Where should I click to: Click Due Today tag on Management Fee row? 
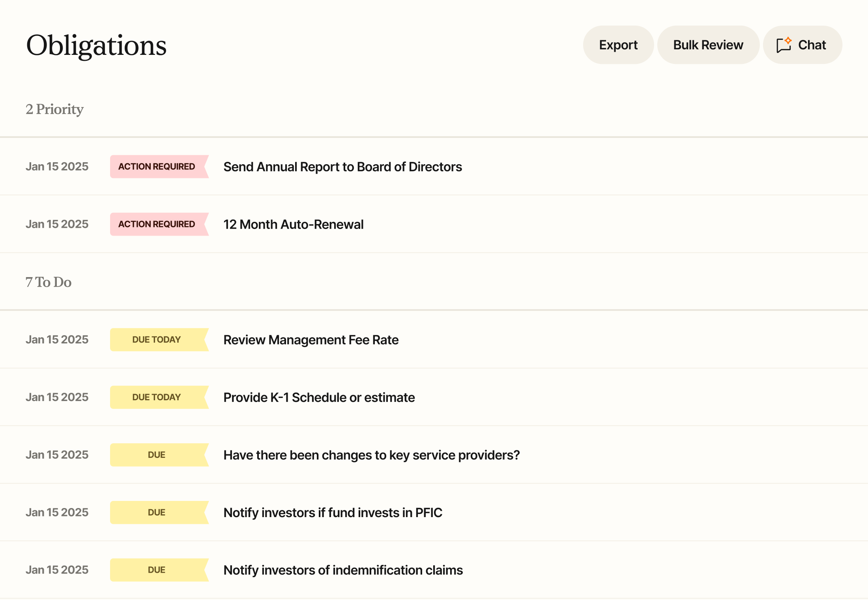(x=157, y=340)
